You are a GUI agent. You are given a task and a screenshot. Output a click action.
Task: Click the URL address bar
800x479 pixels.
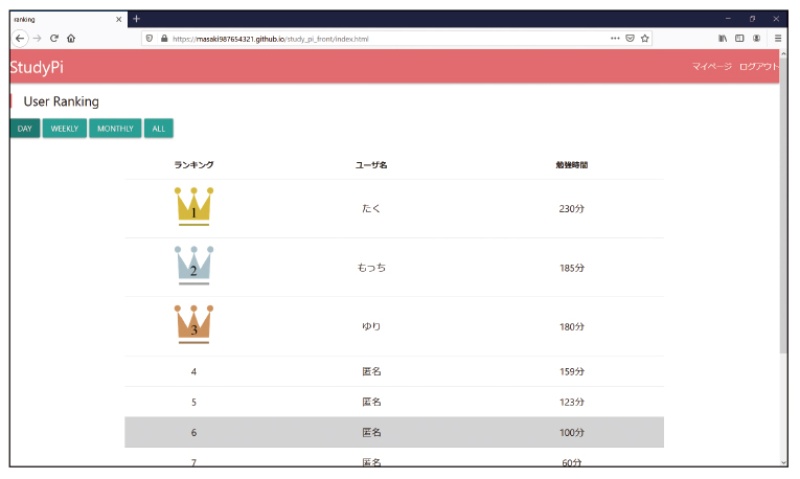pos(380,38)
